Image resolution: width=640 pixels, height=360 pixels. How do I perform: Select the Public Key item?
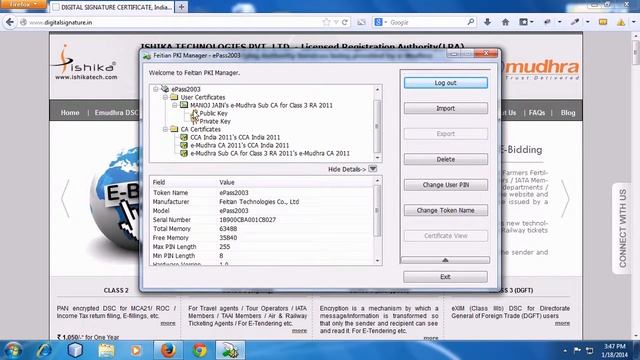213,113
